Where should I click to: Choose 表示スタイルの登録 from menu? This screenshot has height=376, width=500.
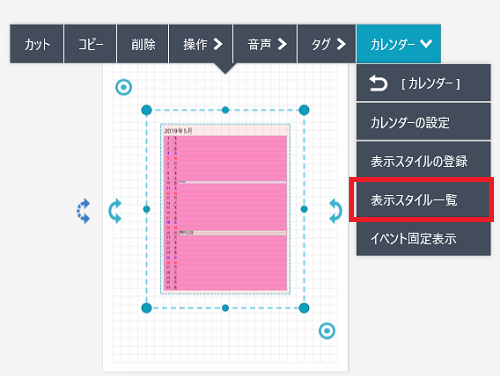click(423, 161)
